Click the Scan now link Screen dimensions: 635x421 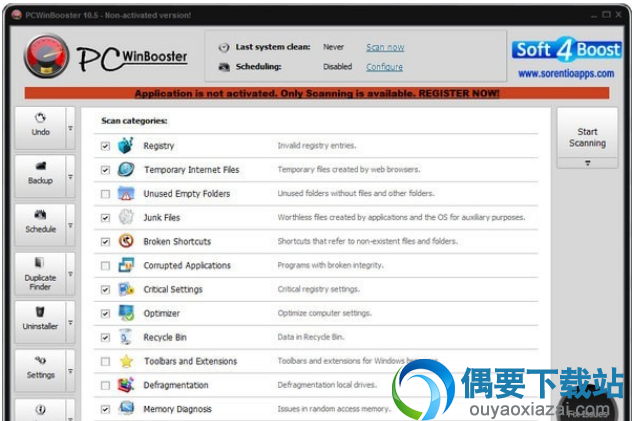point(385,47)
